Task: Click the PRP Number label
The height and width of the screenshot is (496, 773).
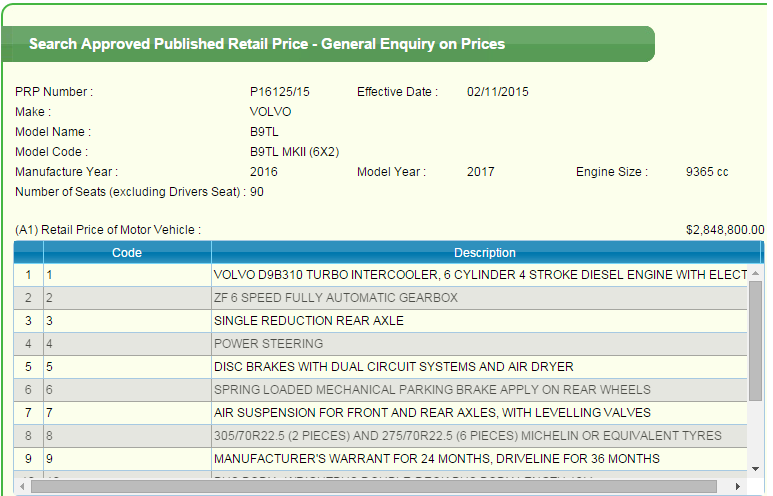Action: pos(54,92)
